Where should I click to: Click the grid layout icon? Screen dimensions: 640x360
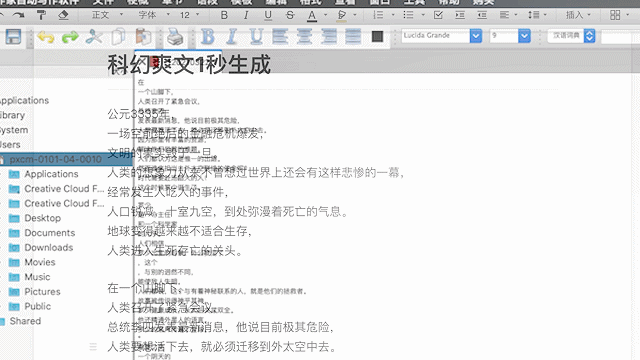(x=615, y=15)
